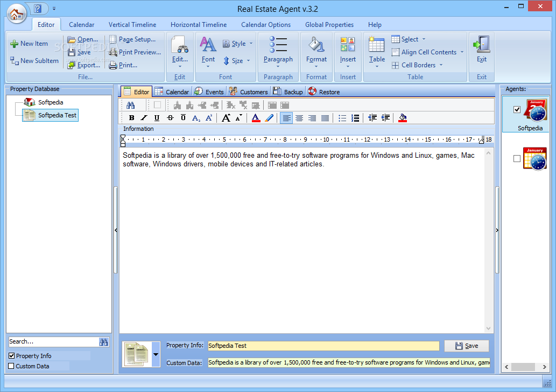Insert bulleted list
The image size is (556, 392).
(342, 118)
